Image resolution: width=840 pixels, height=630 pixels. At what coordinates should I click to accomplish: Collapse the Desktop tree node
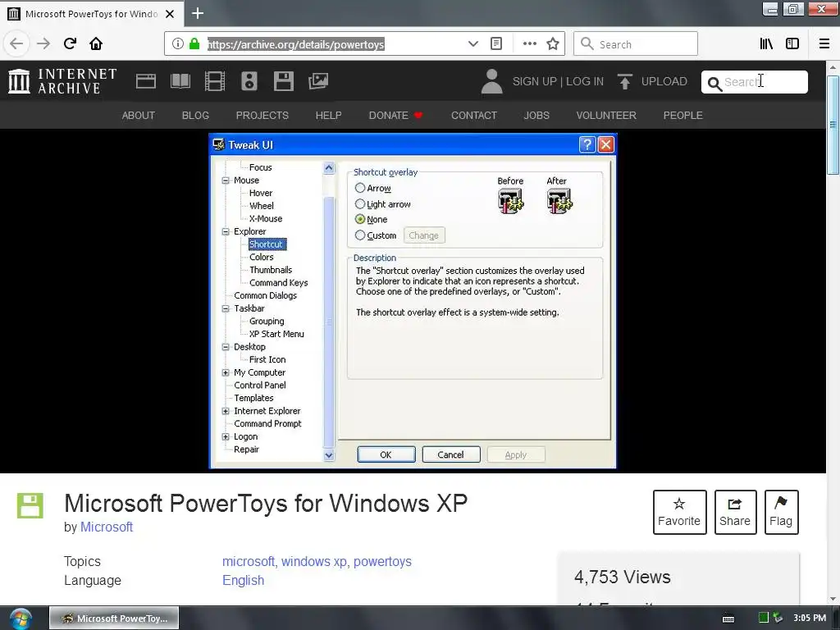[226, 347]
